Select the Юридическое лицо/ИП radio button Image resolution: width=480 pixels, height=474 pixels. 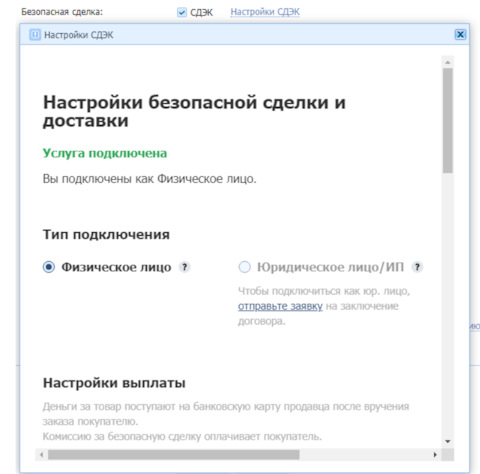pos(244,267)
